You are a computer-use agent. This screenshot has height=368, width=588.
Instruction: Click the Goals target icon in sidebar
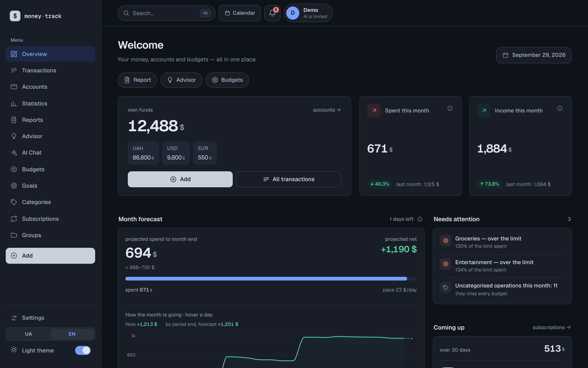click(x=14, y=186)
